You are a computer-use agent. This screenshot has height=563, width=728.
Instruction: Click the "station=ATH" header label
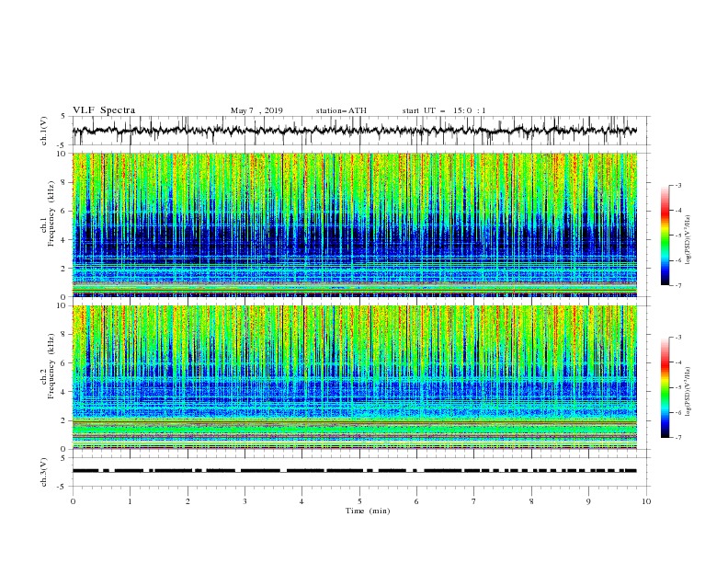pos(341,110)
